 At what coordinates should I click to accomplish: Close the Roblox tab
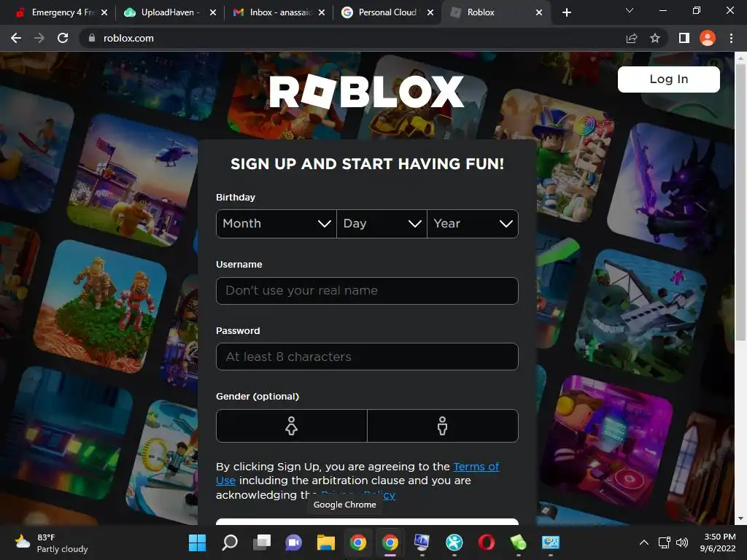tap(539, 12)
